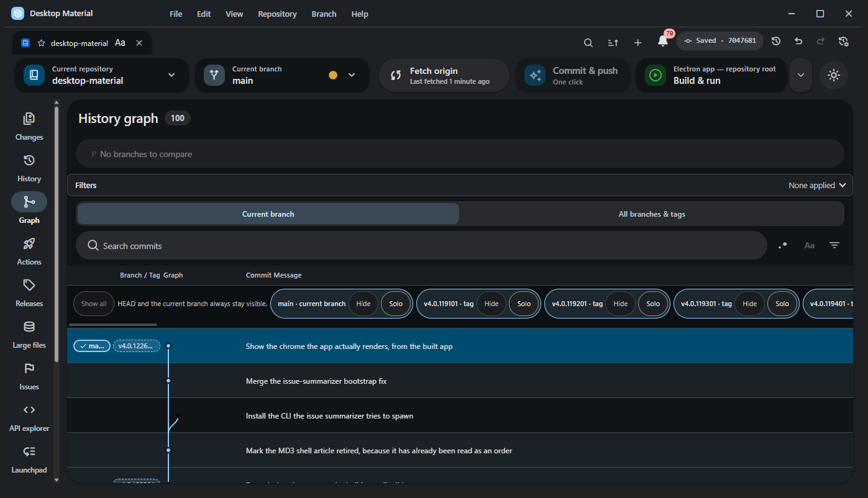
Task: Toggle regex search option
Action: pos(783,245)
